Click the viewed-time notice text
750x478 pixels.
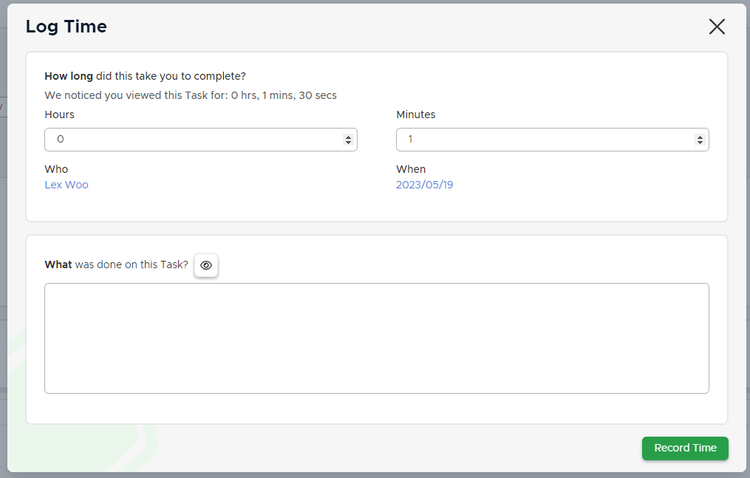(x=190, y=96)
